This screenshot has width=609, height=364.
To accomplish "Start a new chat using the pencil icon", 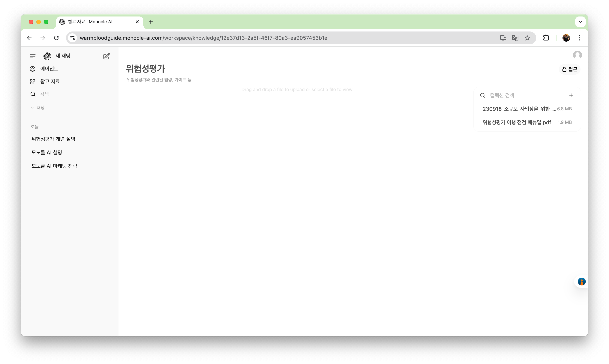I will (106, 56).
